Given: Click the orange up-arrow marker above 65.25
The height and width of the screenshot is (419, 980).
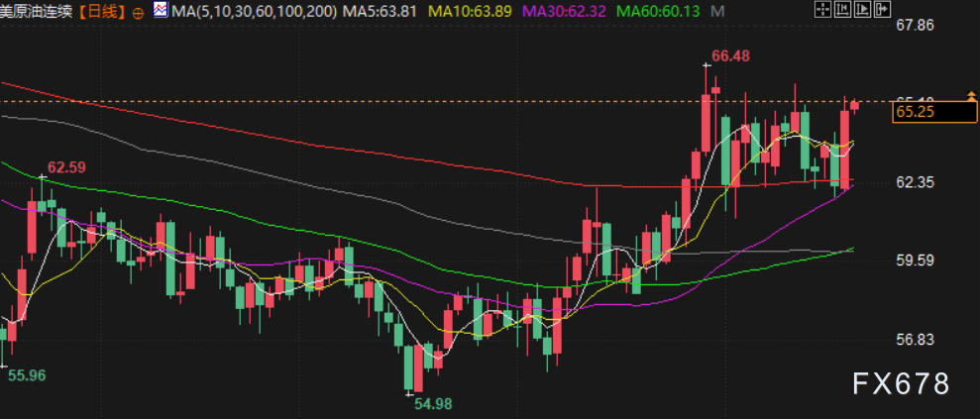Looking at the screenshot, I should coord(971,94).
